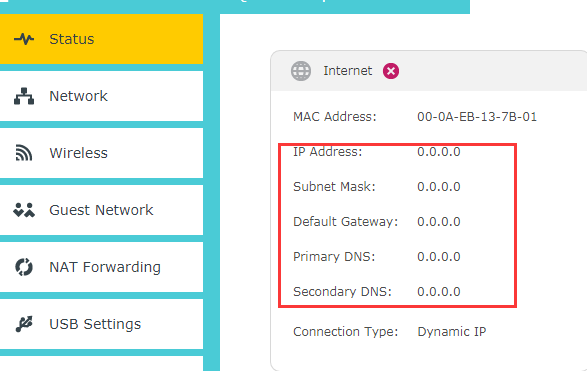Select USB Settings in the sidebar
Image resolution: width=587 pixels, height=371 pixels.
tap(101, 324)
